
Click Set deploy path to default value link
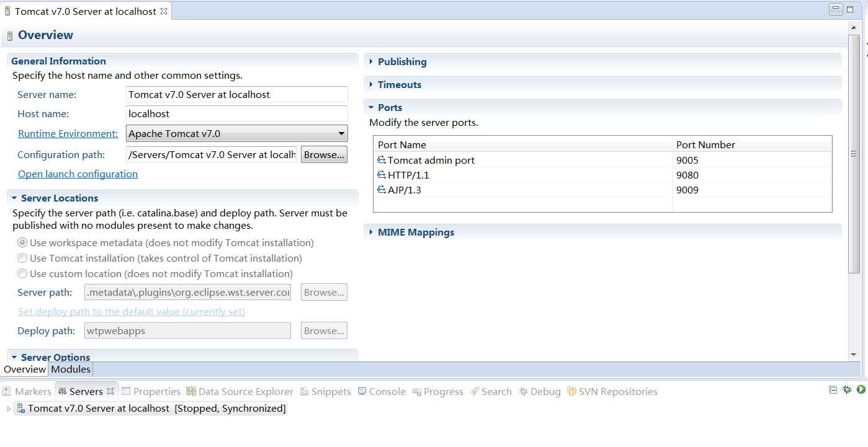(x=132, y=311)
